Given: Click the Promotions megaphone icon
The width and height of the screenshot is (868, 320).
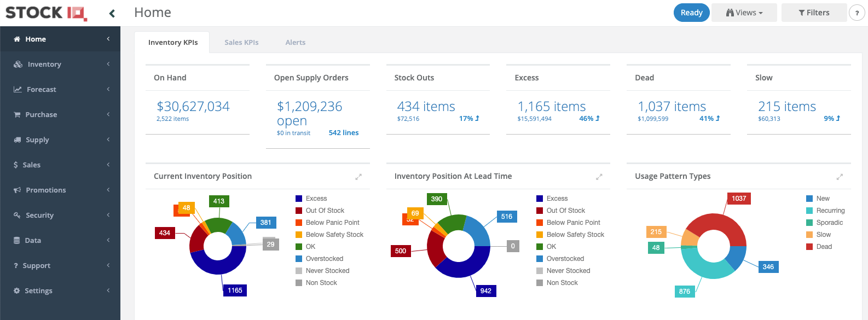Looking at the screenshot, I should [18, 190].
